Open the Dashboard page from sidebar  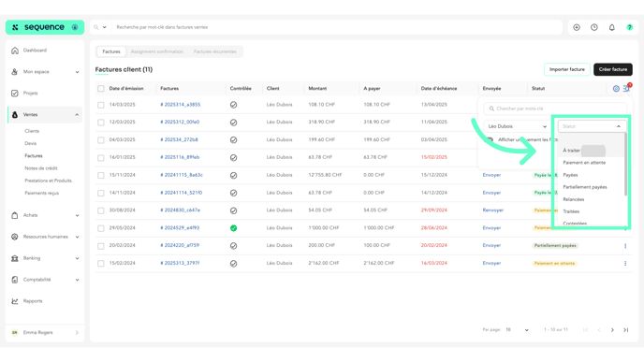coord(35,51)
